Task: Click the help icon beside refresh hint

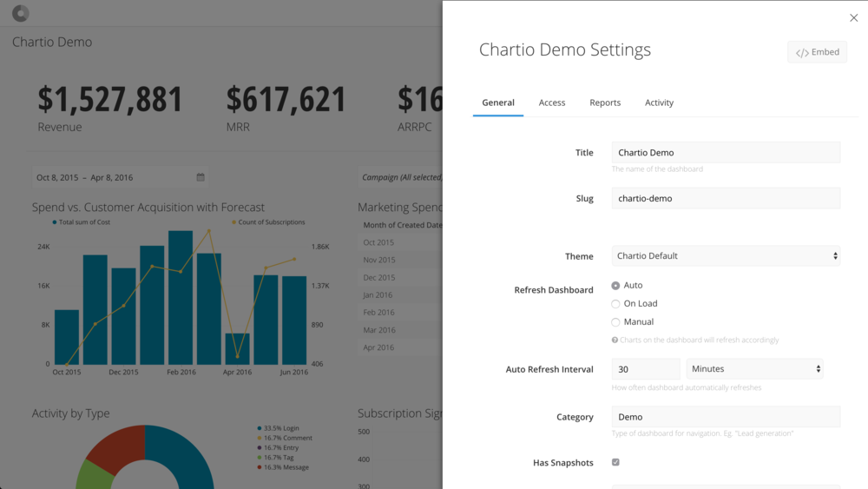Action: (x=615, y=340)
